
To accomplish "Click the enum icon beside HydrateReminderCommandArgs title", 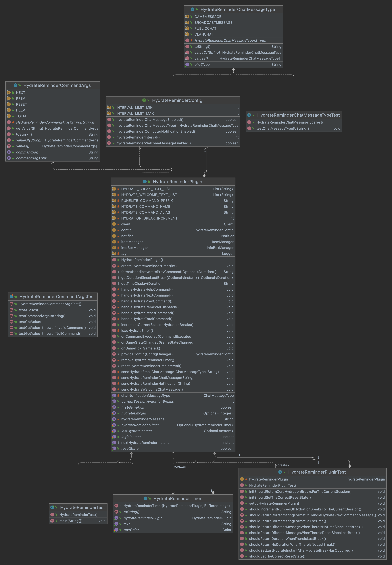I will [16, 85].
